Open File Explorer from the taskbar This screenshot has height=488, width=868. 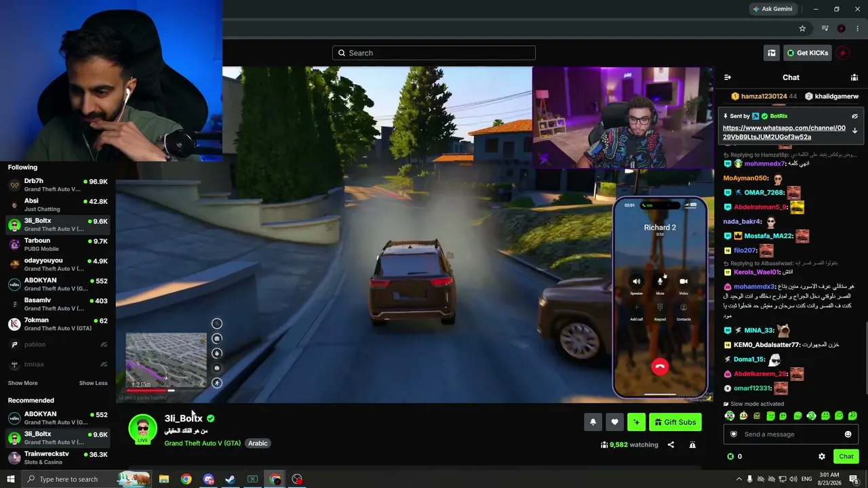(163, 479)
